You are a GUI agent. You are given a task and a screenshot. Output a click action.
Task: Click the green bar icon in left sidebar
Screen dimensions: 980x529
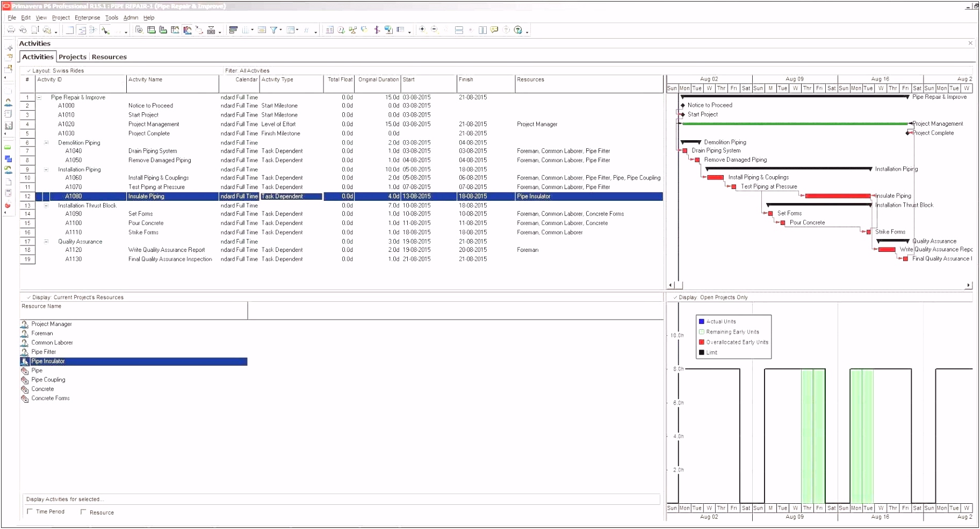[8, 147]
